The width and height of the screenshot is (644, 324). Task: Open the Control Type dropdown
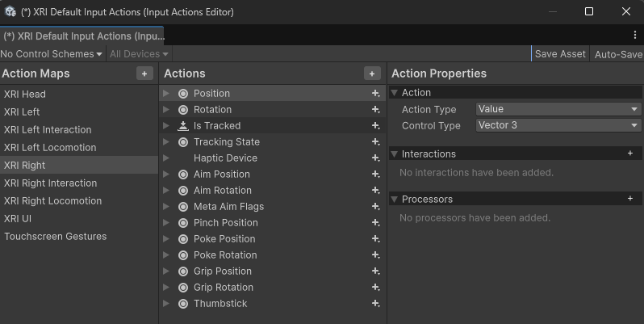(x=558, y=125)
